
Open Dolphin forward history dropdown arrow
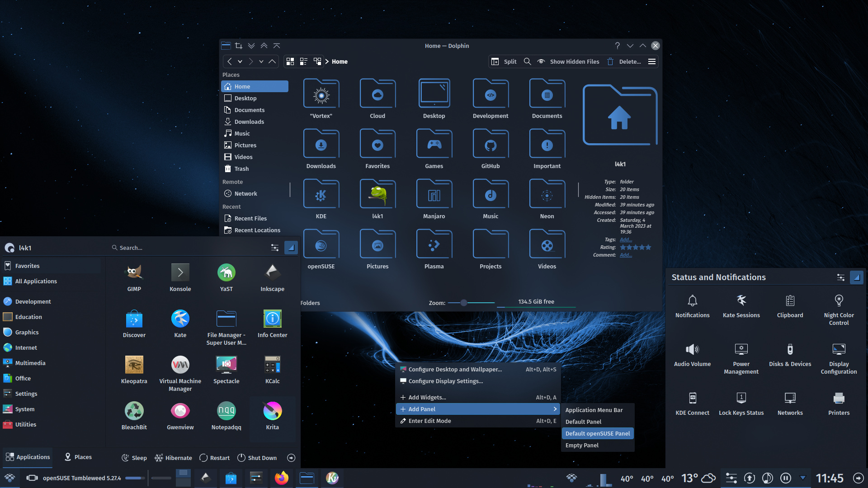[261, 61]
